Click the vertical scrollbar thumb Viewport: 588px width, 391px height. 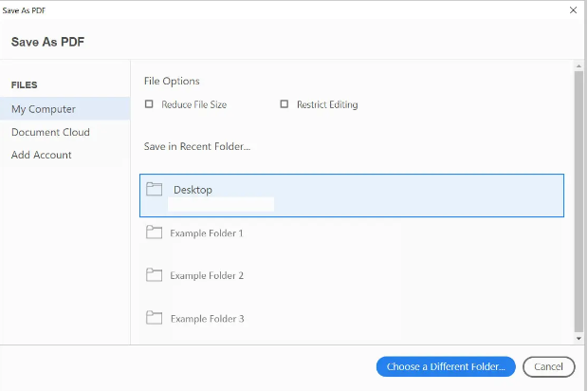click(579, 201)
